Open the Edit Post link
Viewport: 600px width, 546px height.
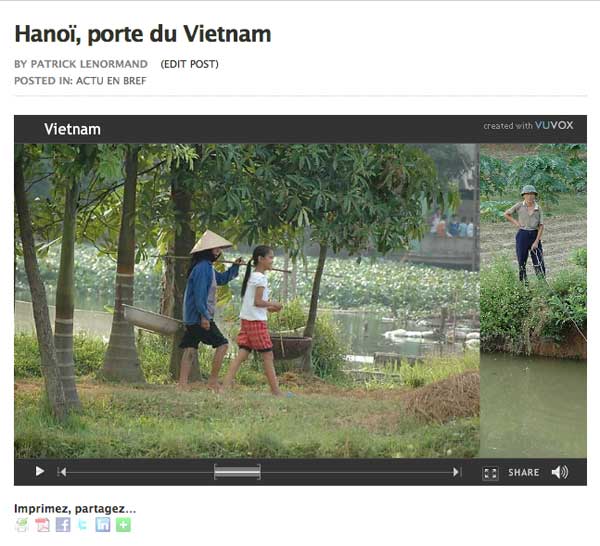(189, 64)
